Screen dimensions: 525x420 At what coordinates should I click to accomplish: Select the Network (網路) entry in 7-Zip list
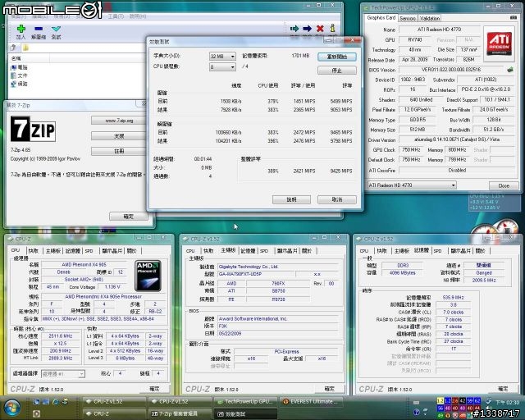[x=19, y=84]
